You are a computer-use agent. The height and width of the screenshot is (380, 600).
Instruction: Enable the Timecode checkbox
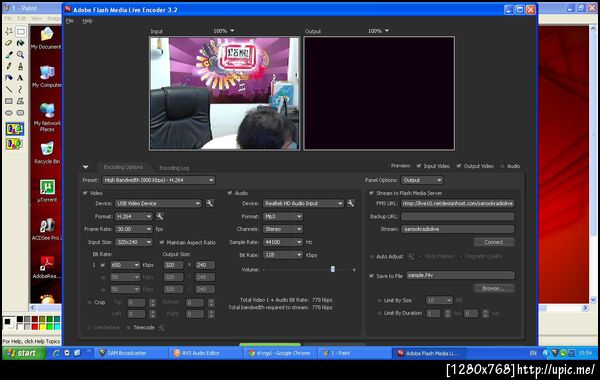pos(129,328)
